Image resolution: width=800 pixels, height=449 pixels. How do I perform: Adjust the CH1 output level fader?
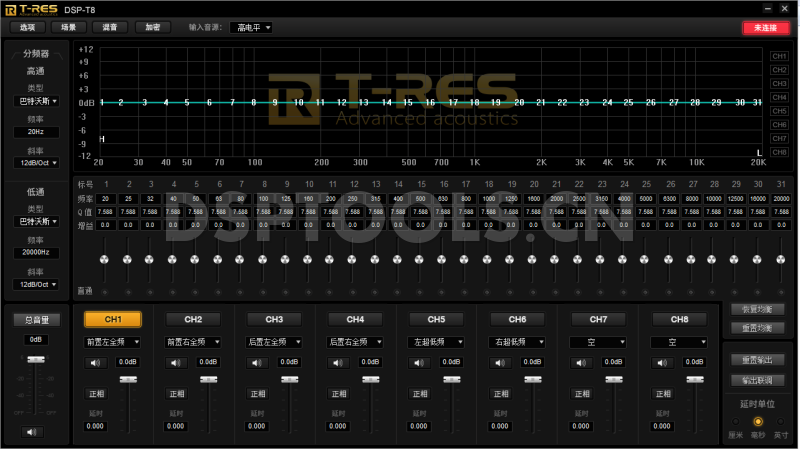click(128, 380)
